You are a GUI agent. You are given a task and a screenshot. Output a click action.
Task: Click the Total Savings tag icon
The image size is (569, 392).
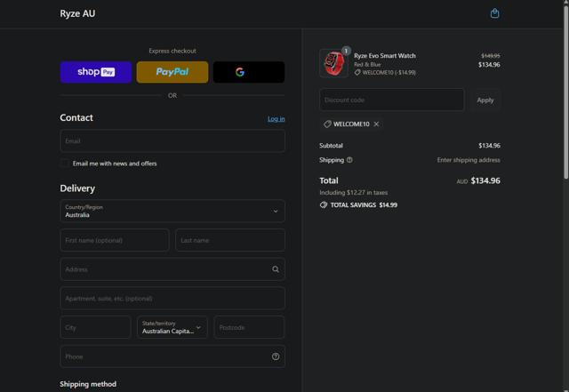click(324, 205)
